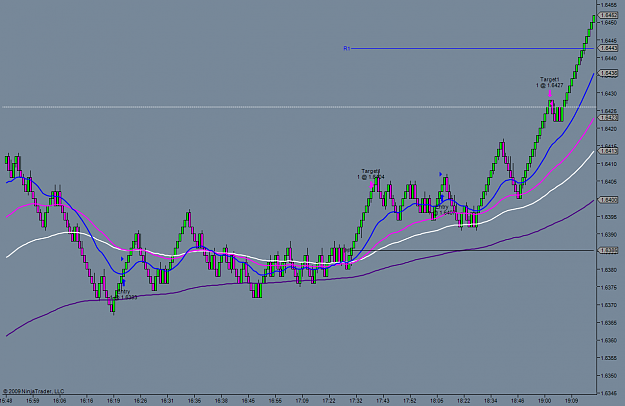The width and height of the screenshot is (625, 406).
Task: Click the 16:31 time axis label
Action: click(x=167, y=400)
